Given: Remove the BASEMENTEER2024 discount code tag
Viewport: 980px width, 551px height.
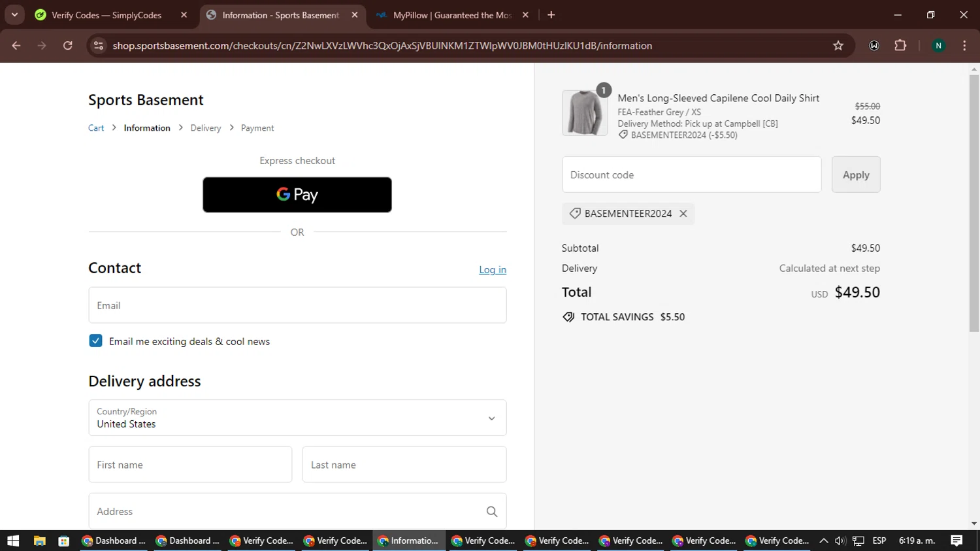Looking at the screenshot, I should 683,214.
